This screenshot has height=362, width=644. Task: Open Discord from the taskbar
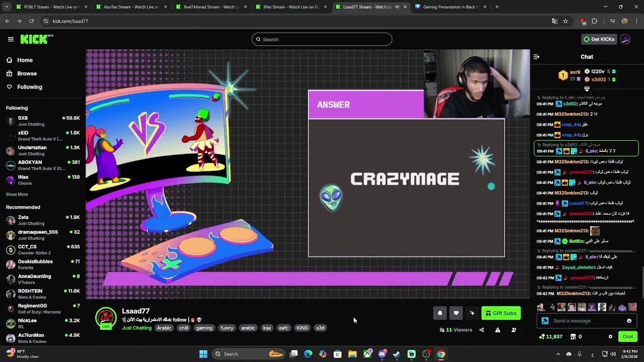pos(382,354)
